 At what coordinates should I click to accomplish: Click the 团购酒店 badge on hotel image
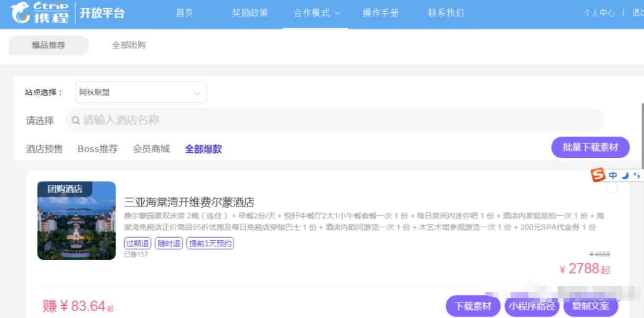click(65, 189)
